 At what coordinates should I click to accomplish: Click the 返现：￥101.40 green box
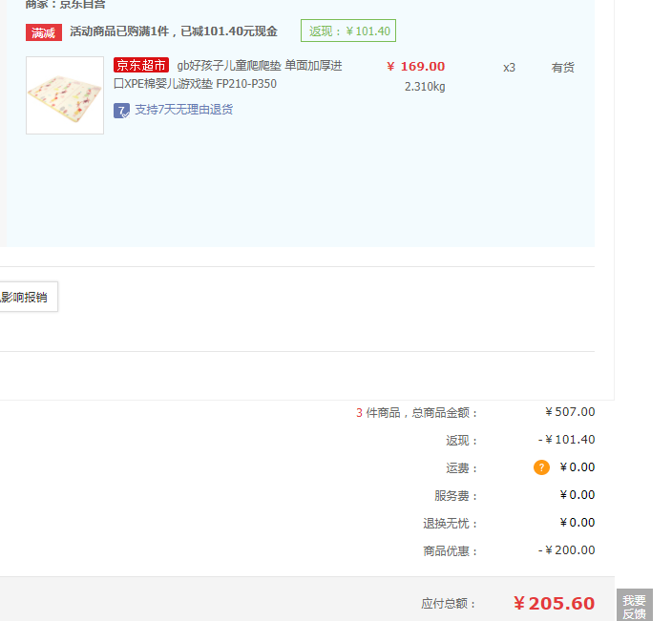pos(348,31)
